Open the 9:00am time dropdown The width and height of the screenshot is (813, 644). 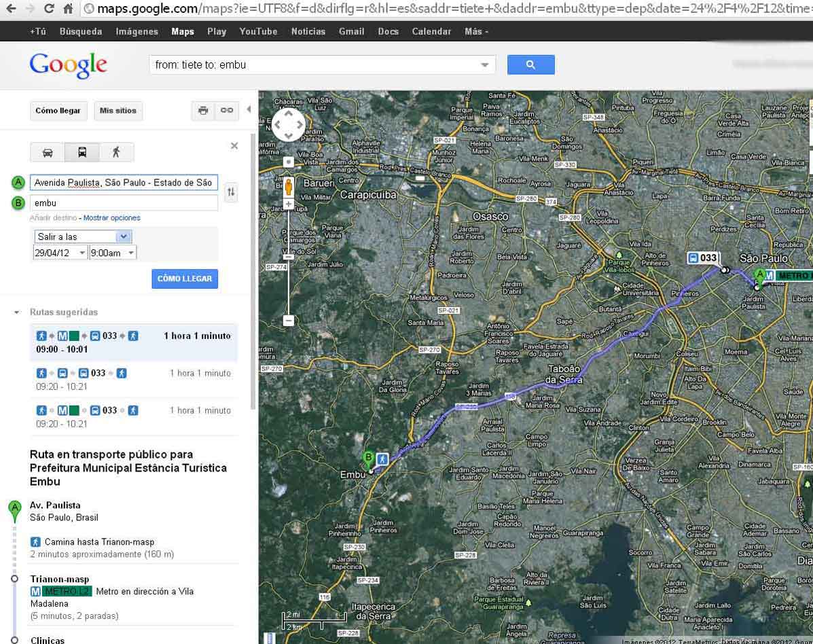(x=113, y=253)
